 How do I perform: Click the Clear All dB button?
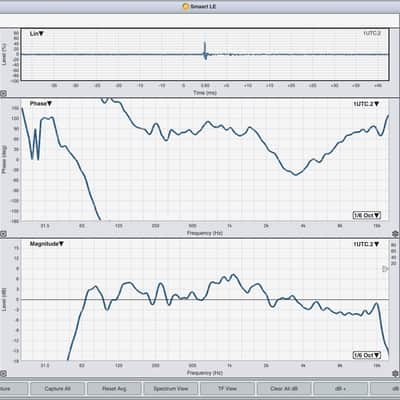tap(284, 389)
